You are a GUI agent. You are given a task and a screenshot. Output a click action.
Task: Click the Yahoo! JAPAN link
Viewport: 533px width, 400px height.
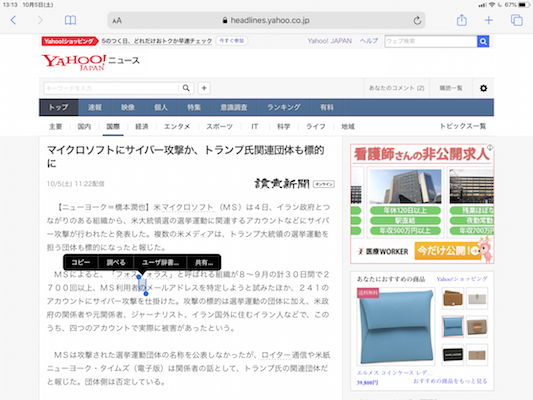329,41
